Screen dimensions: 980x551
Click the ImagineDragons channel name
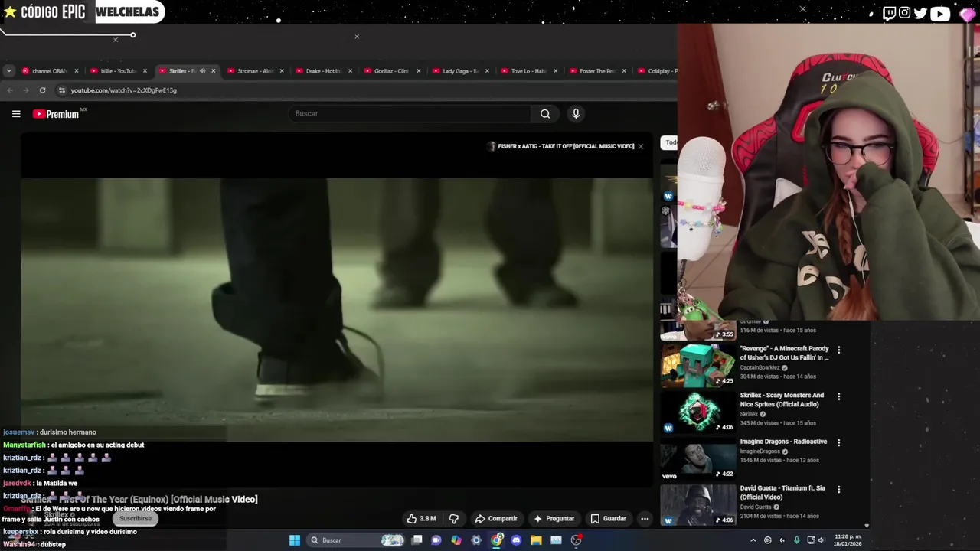coord(759,452)
